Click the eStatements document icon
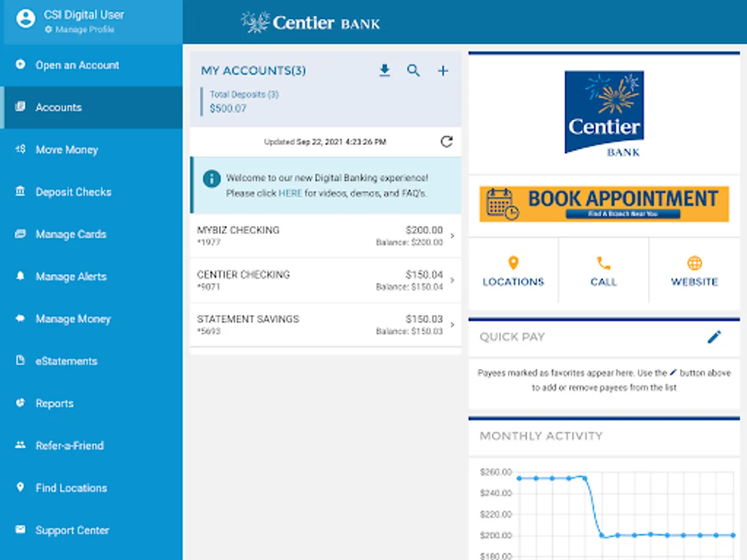The height and width of the screenshot is (560, 747). 21,360
